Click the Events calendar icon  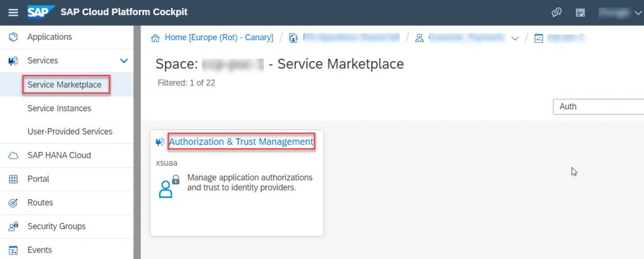click(13, 250)
